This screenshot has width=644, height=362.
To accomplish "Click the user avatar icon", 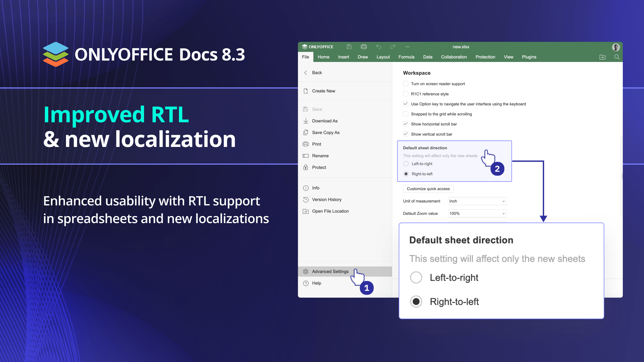I will click(x=616, y=47).
